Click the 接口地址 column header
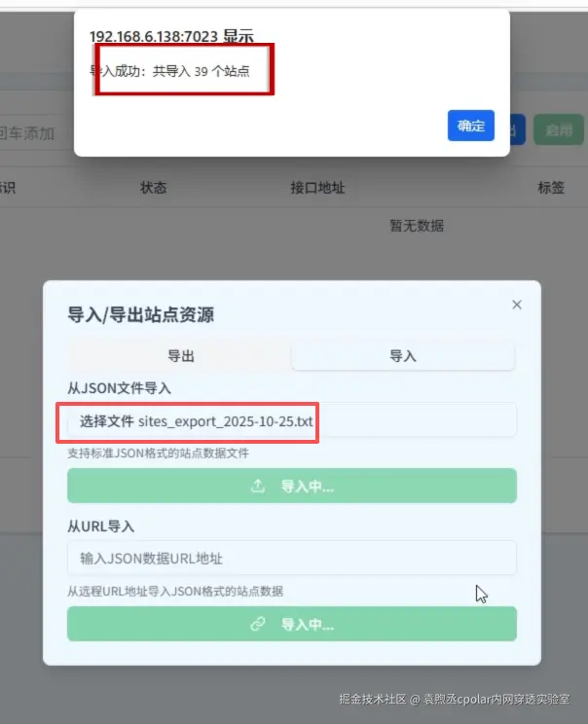The height and width of the screenshot is (724, 588). [317, 188]
